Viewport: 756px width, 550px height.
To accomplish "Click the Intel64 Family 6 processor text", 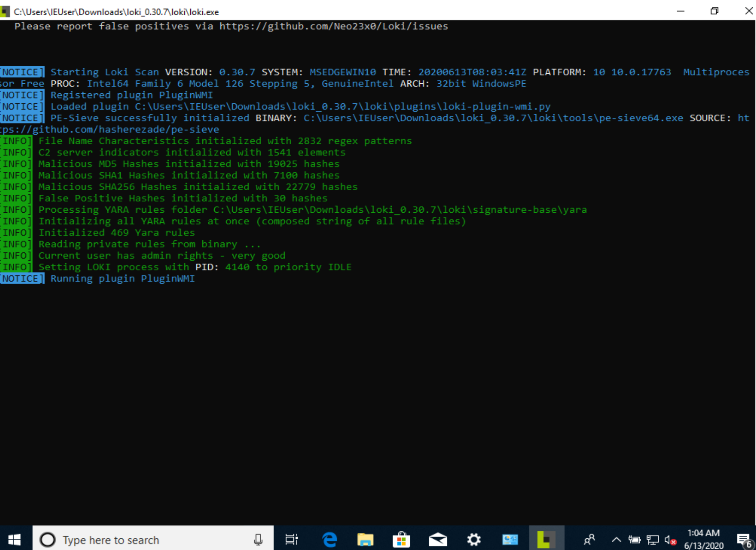I will [240, 84].
